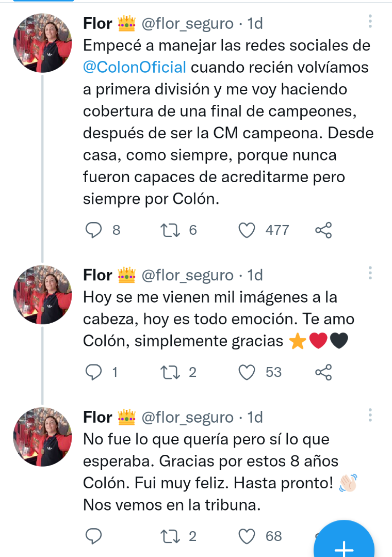Open @flor_seguro handle on first tweet

(x=187, y=23)
